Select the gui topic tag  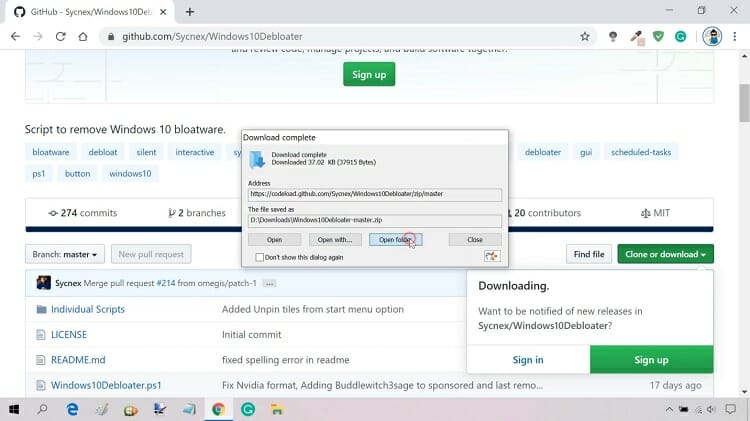pos(586,152)
